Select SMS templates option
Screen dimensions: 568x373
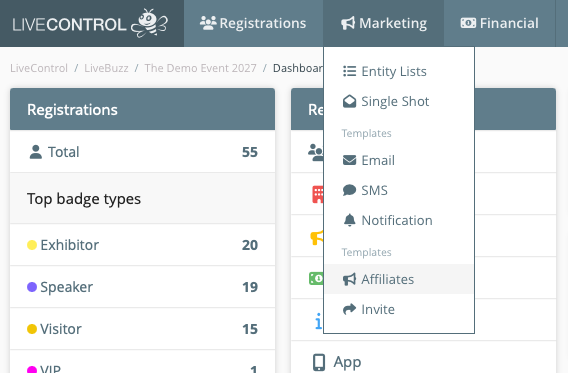pos(399,190)
